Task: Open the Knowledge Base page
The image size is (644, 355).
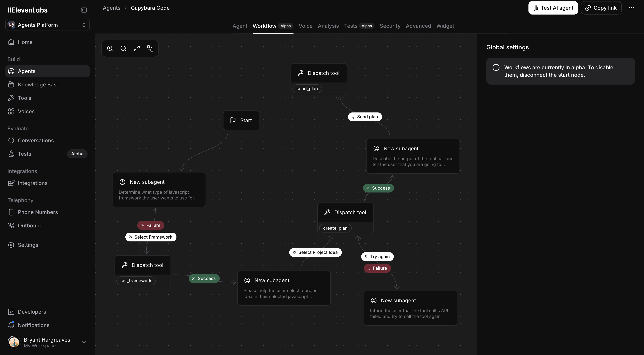Action: coord(39,84)
